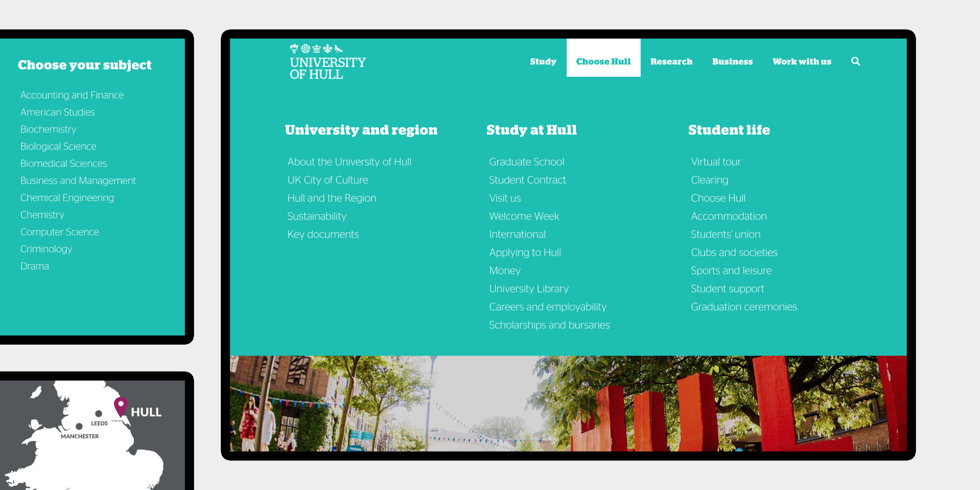Click the Study at Hull heading
Image resolution: width=980 pixels, height=490 pixels.
click(531, 130)
